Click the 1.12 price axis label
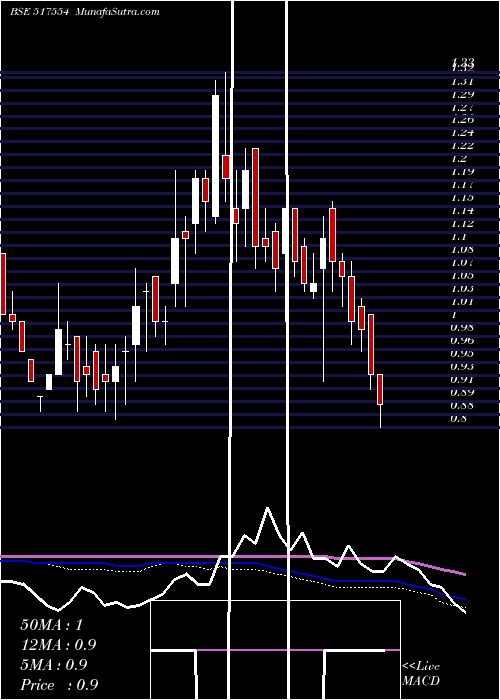500x700 pixels. tap(462, 224)
